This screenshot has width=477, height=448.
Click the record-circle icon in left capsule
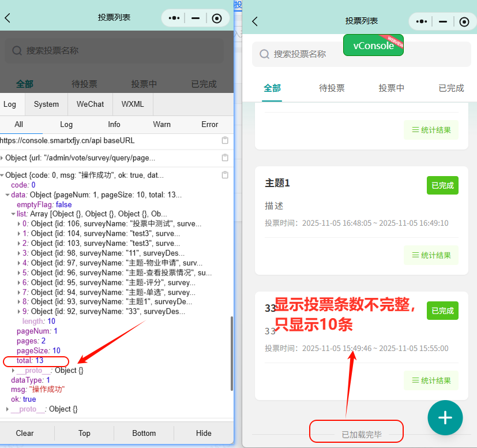coord(217,18)
